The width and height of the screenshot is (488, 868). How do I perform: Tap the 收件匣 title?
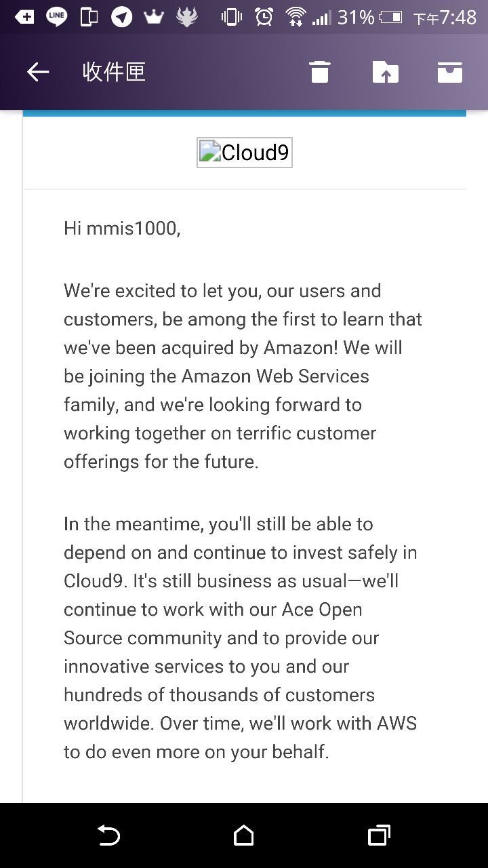click(x=114, y=72)
